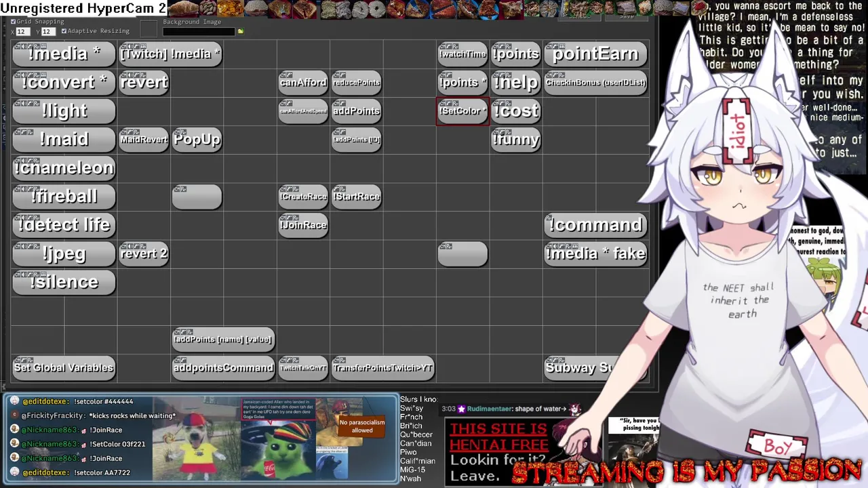Click the PopUp button
The height and width of the screenshot is (488, 868).
point(197,140)
